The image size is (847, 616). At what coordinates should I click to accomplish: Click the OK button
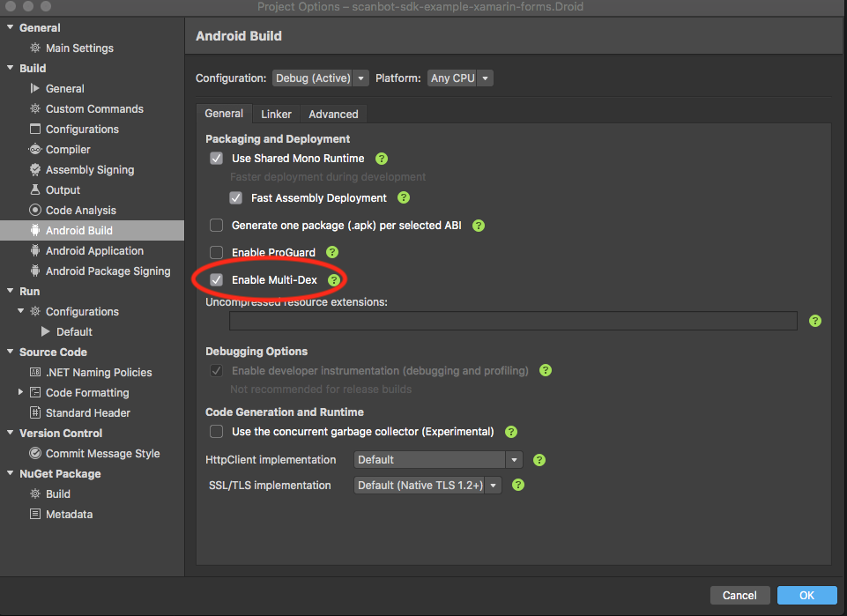pos(806,595)
